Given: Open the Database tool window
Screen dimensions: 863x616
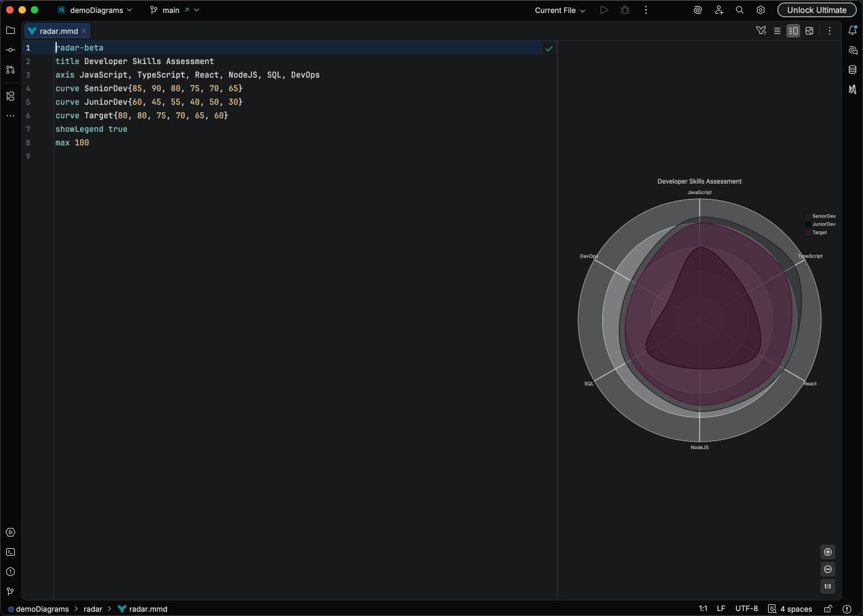Looking at the screenshot, I should click(853, 69).
